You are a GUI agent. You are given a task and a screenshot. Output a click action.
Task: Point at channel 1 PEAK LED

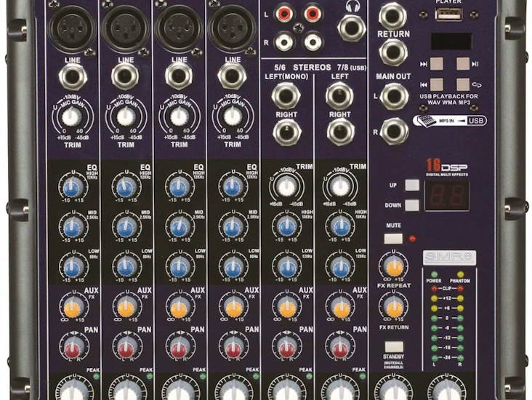tap(96, 376)
